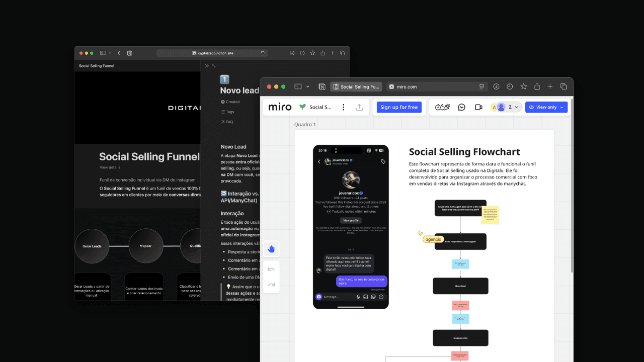644x362 pixels.
Task: Show tab overview in Notion browser window
Action: (x=343, y=53)
